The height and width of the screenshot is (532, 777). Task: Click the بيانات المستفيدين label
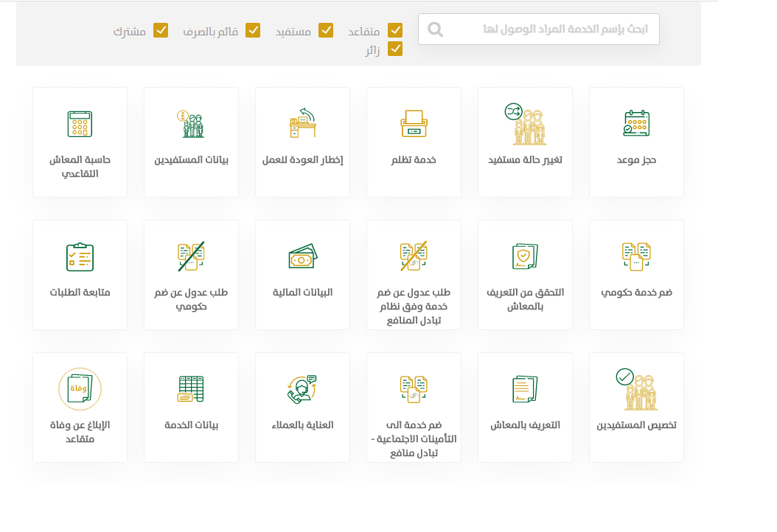(x=191, y=159)
